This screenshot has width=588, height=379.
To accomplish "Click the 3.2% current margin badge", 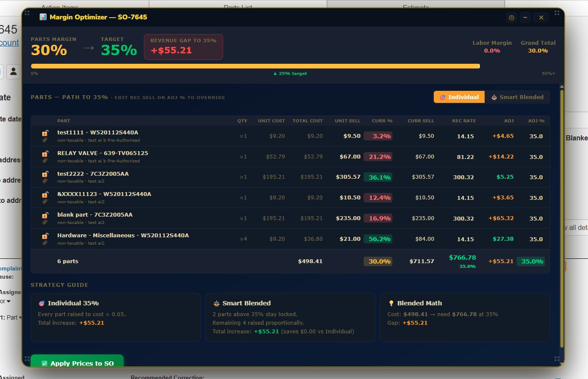I will (x=378, y=136).
